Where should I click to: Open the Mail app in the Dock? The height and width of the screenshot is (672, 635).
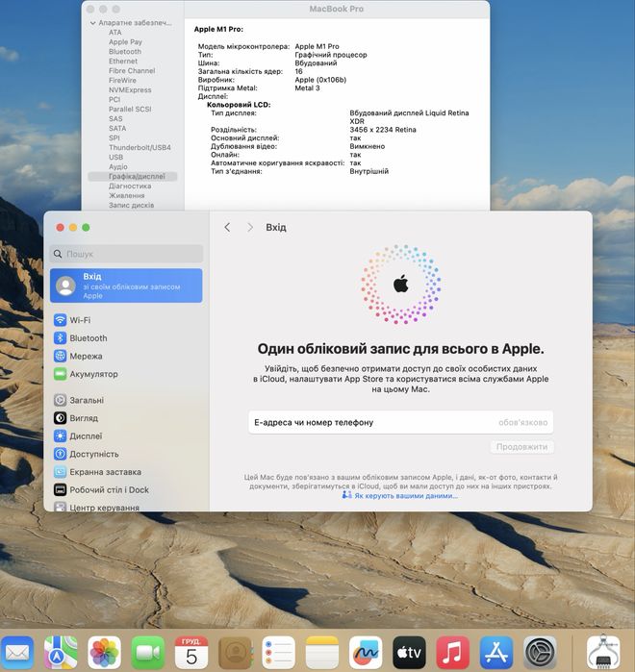coord(17,652)
